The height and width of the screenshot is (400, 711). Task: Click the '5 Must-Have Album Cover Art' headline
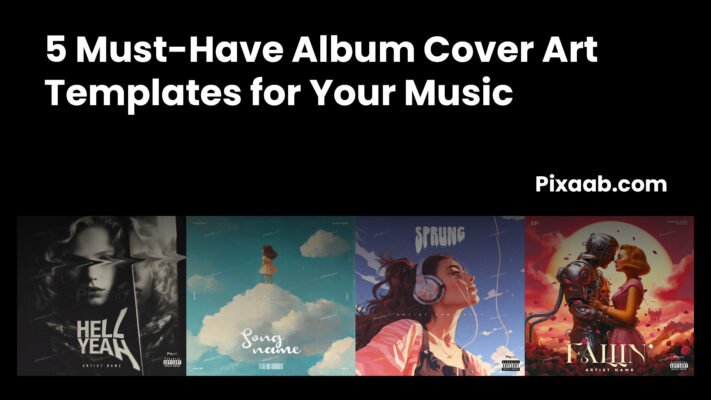point(321,49)
